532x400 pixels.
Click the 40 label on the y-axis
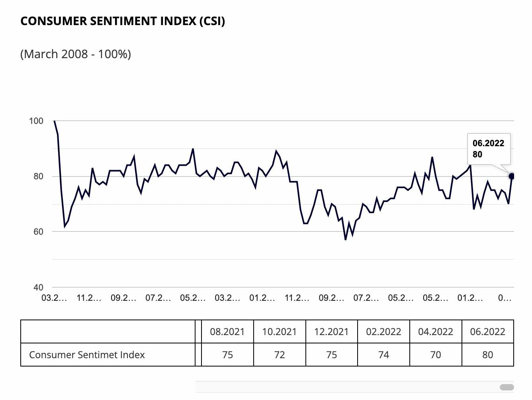pos(38,287)
